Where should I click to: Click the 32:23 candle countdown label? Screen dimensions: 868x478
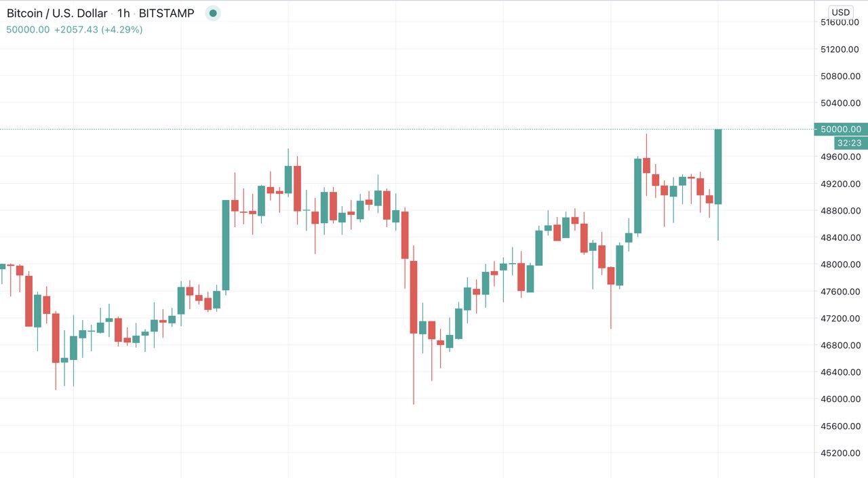(x=850, y=142)
